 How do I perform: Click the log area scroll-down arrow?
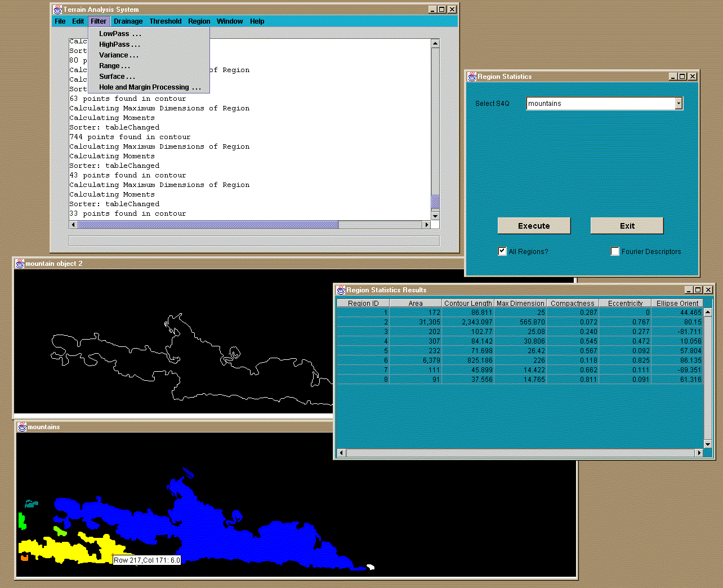(435, 216)
